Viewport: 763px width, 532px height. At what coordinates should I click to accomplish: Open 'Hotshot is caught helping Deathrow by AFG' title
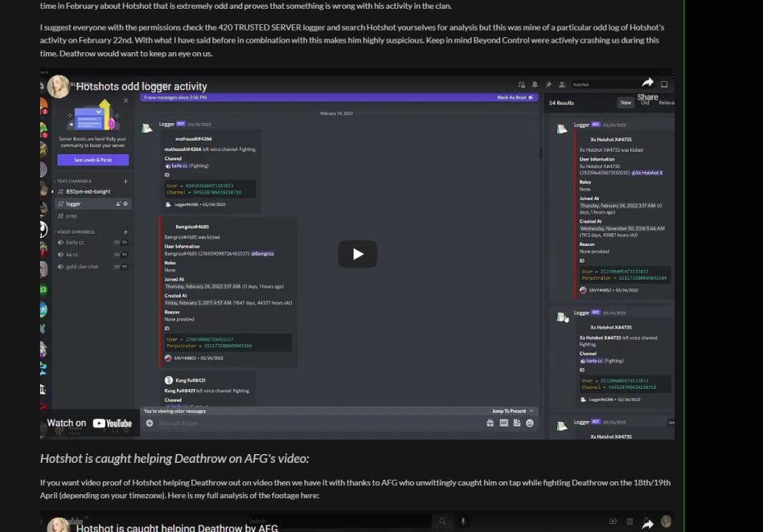[177, 528]
